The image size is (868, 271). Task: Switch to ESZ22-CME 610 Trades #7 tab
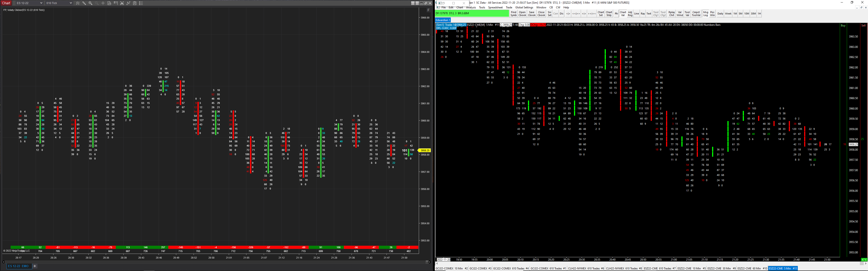(660, 268)
